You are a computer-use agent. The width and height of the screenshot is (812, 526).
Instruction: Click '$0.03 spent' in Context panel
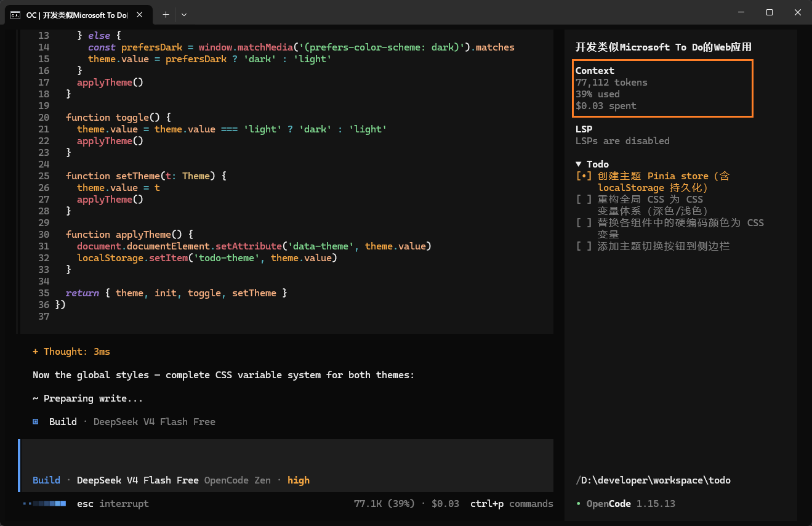tap(606, 106)
